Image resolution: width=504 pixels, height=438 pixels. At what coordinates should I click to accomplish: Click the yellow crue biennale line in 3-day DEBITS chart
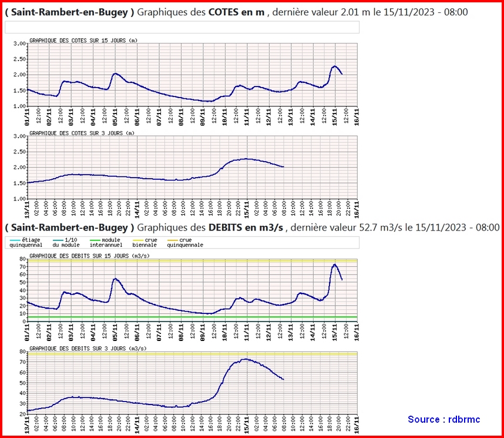point(192,354)
